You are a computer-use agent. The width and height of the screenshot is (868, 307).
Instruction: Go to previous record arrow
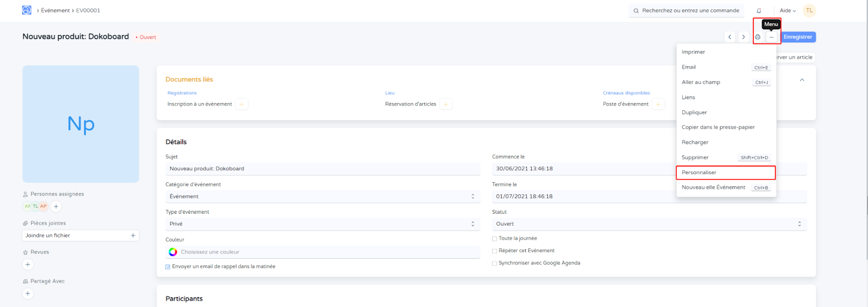click(730, 37)
